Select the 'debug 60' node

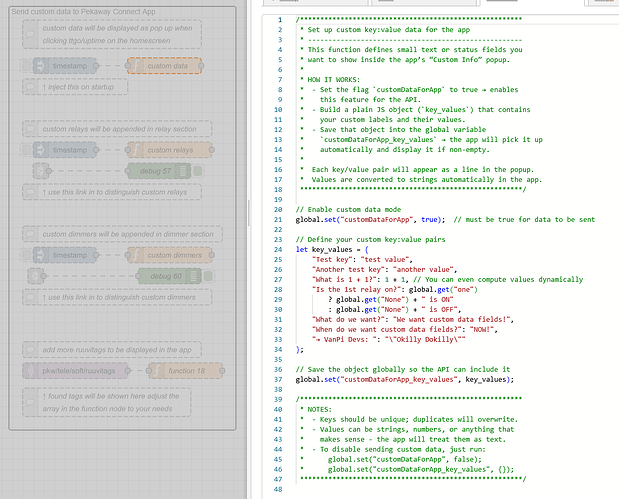click(168, 276)
